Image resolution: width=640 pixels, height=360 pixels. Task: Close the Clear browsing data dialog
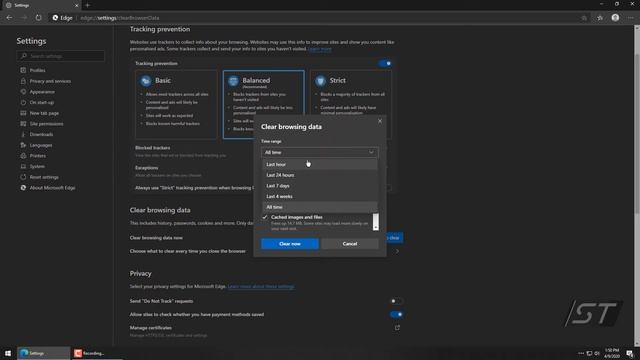pyautogui.click(x=380, y=121)
